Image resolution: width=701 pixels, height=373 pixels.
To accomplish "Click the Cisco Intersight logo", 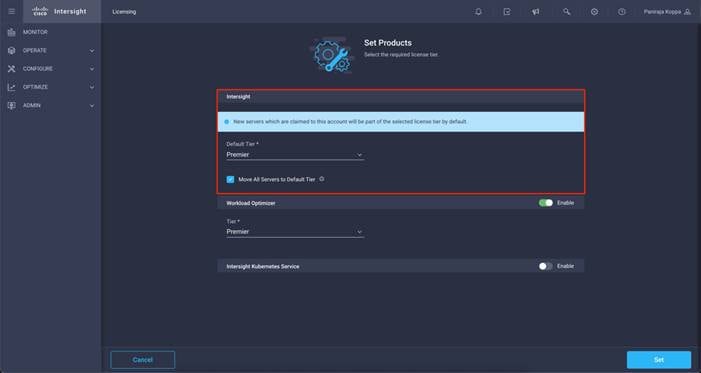I will (x=59, y=12).
